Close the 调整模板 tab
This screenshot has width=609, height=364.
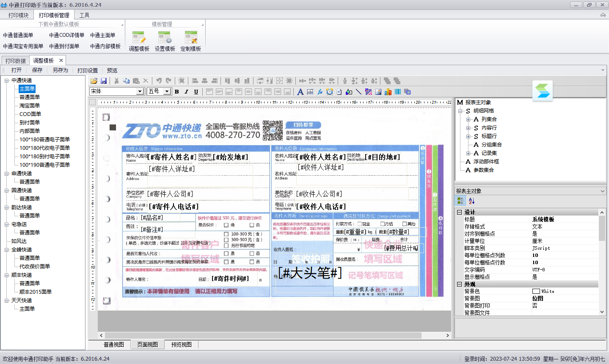pos(61,61)
